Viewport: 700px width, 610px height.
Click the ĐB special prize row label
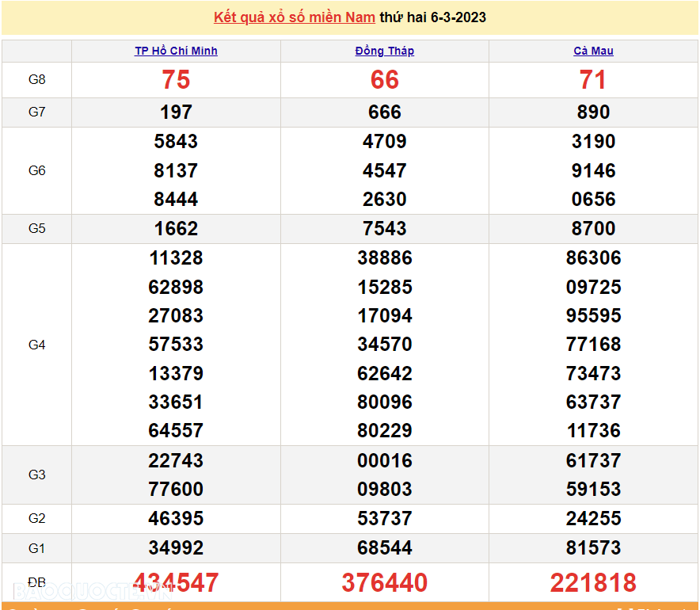pos(37,582)
